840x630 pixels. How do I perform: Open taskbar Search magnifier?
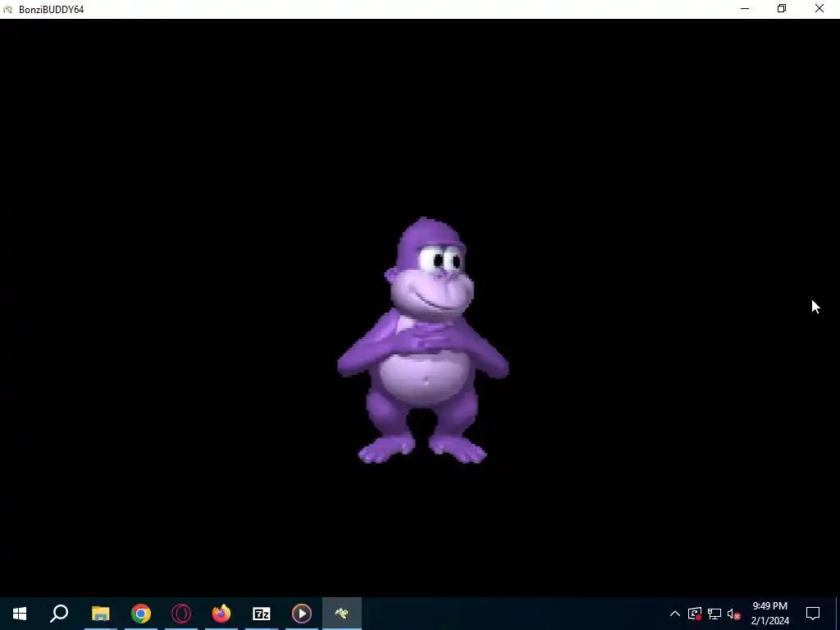[59, 614]
